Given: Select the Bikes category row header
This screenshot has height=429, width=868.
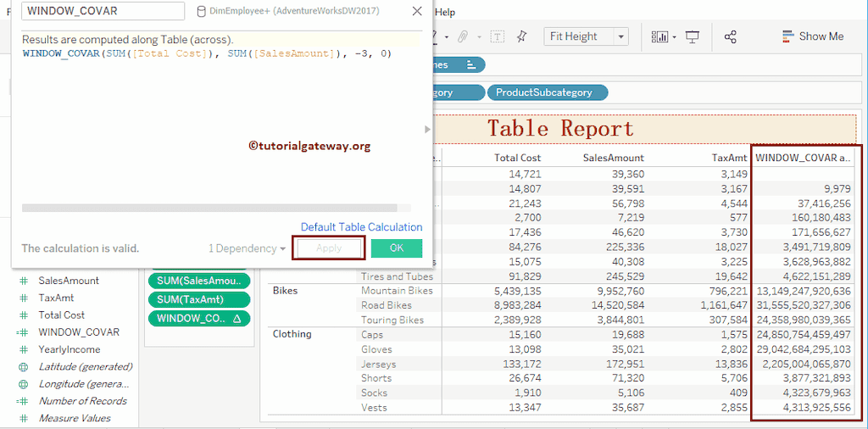Looking at the screenshot, I should pyautogui.click(x=285, y=291).
